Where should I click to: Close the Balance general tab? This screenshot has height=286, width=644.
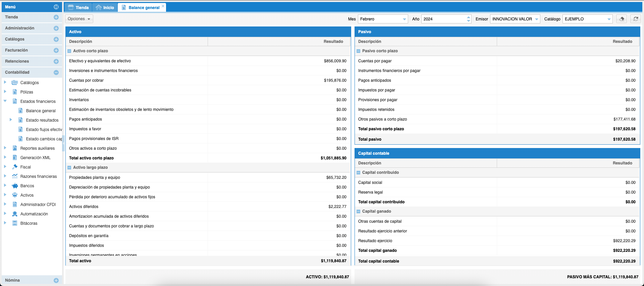163,6
